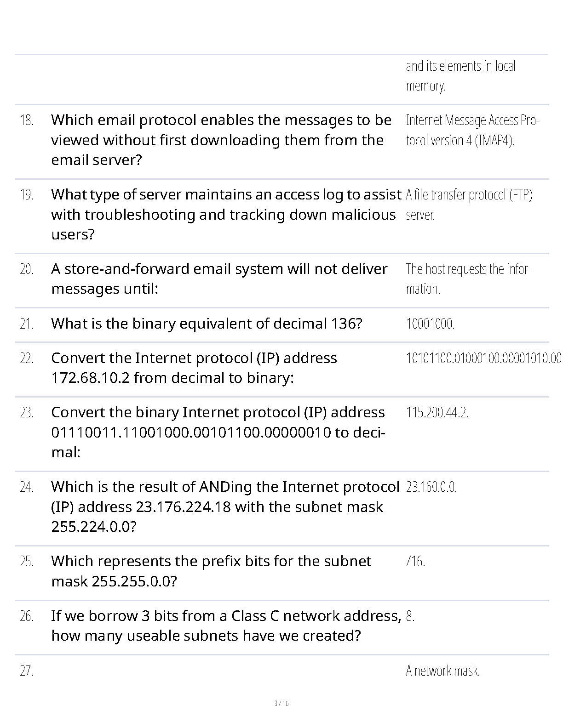
Task: Select the binary answer starting 10101100
Action: point(483,358)
